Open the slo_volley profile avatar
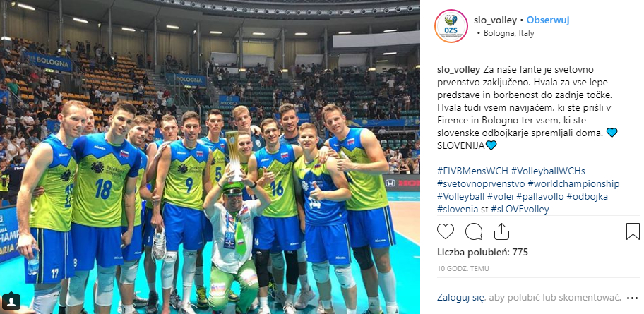The image size is (644, 314). tap(451, 26)
